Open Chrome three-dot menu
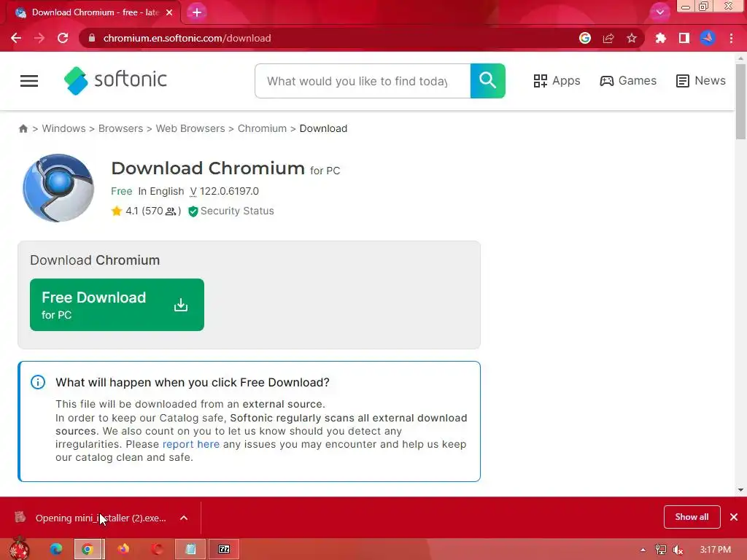This screenshot has width=747, height=560. 731,38
